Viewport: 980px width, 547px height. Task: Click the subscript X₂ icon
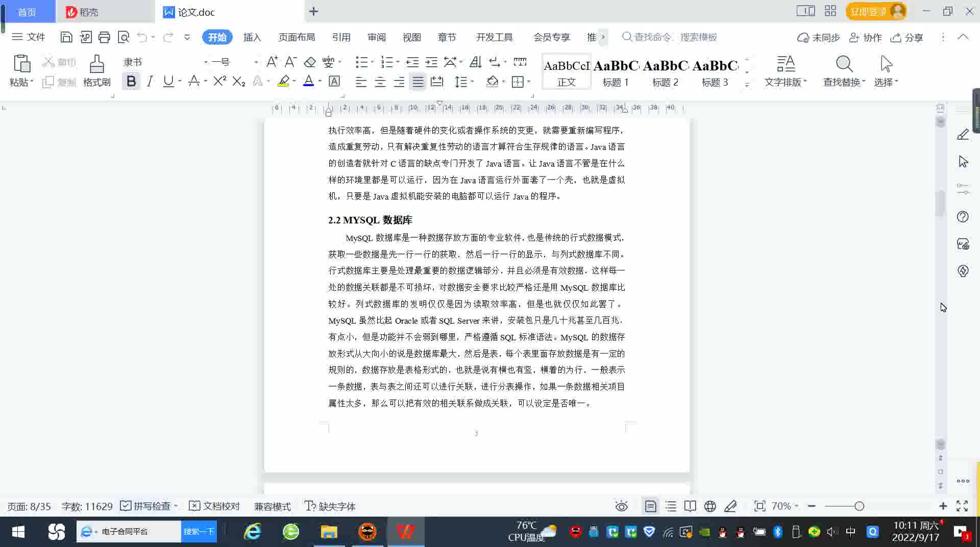coord(238,82)
